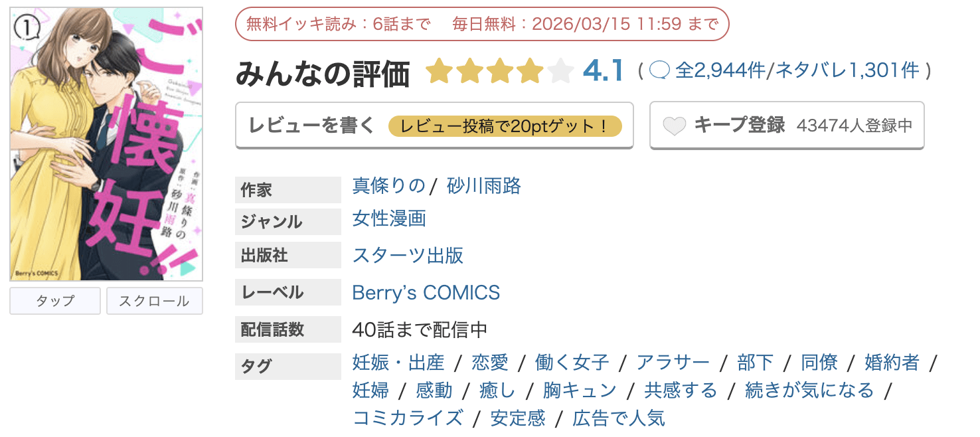Select the タップ reading mode
The image size is (980, 437).
(x=54, y=301)
